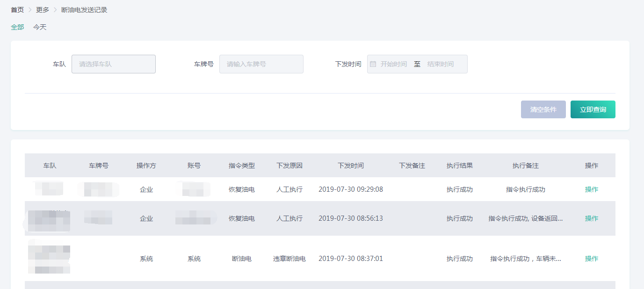Click the 违章断油电 reason cell
The height and width of the screenshot is (289, 644).
tap(289, 259)
